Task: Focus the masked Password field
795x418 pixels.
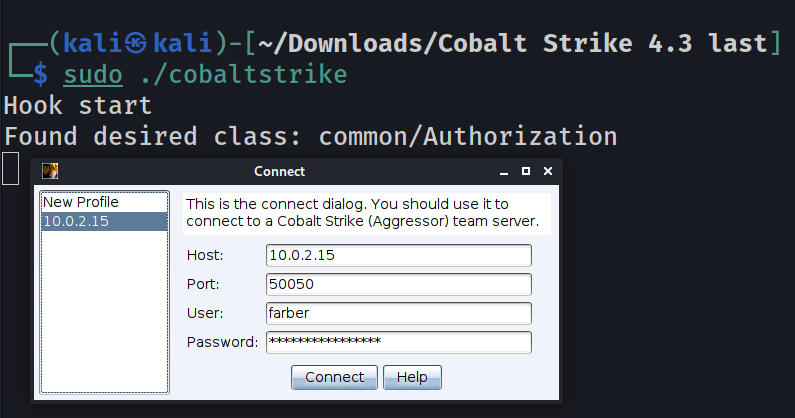Action: (x=398, y=342)
